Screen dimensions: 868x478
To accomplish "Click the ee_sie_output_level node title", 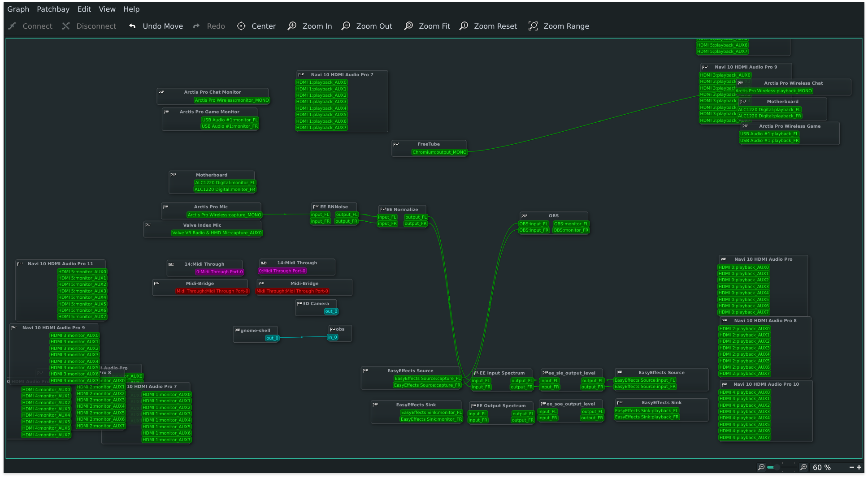I will pos(572,373).
